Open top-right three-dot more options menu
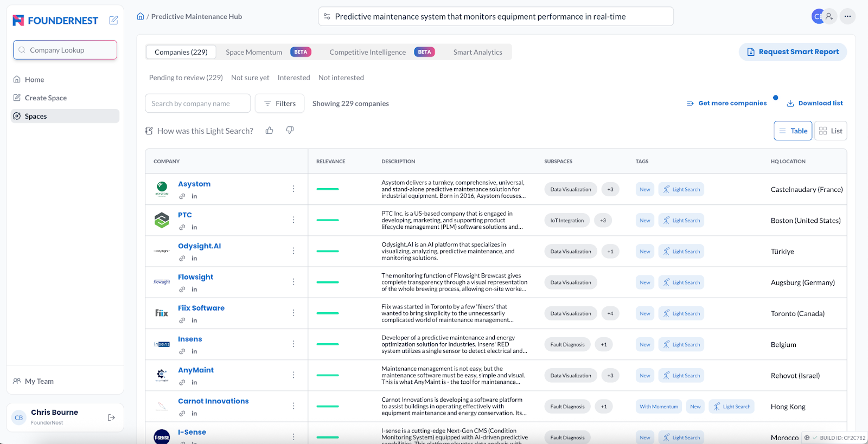Viewport: 868px width, 444px height. click(847, 16)
